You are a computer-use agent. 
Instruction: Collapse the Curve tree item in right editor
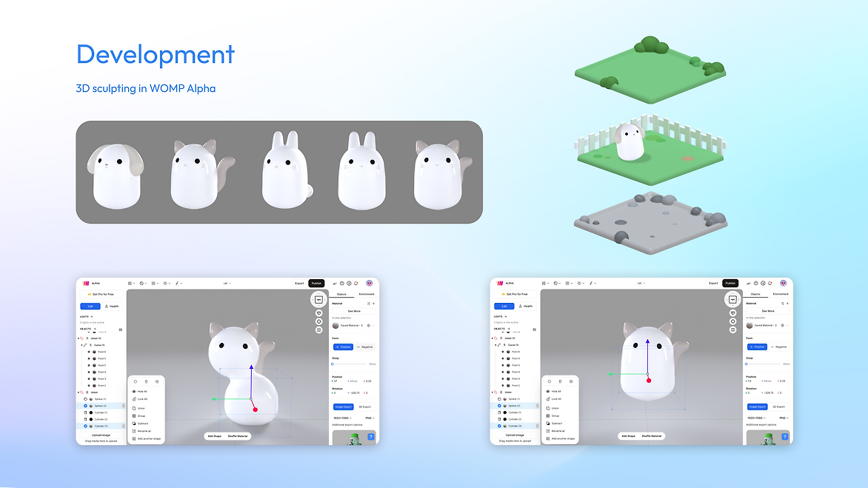click(x=495, y=345)
